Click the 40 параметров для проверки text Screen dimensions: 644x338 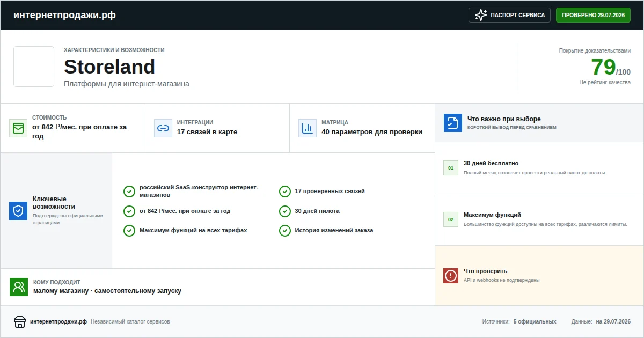click(x=372, y=132)
